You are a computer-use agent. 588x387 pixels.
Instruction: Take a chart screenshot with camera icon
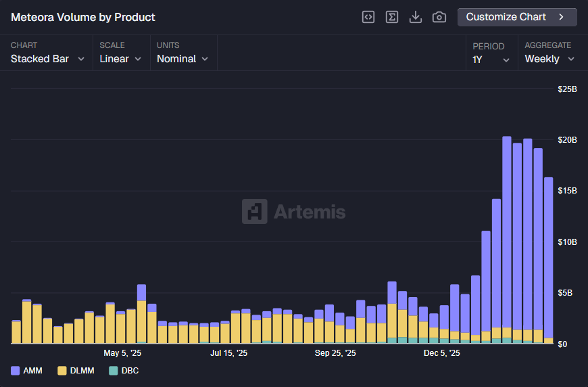439,17
